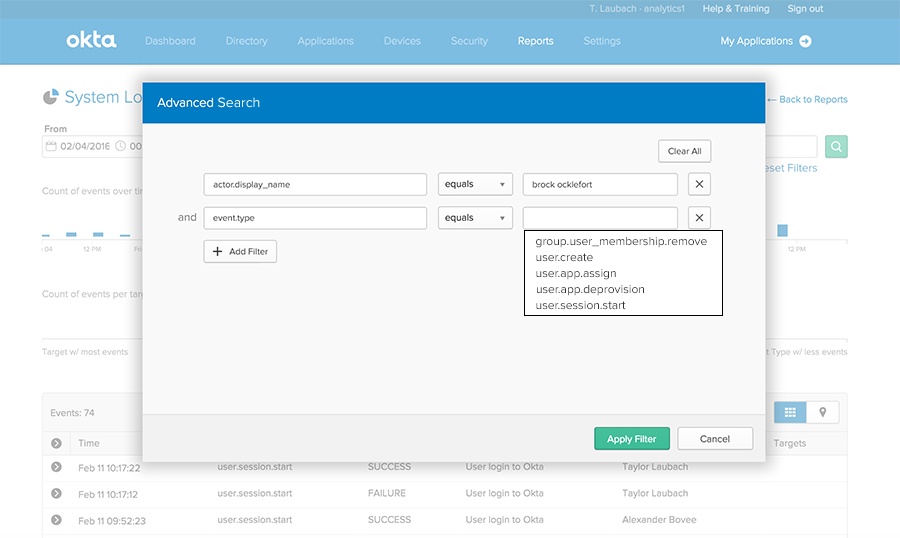Open the Directory menu
This screenshot has height=538, width=900.
click(246, 41)
